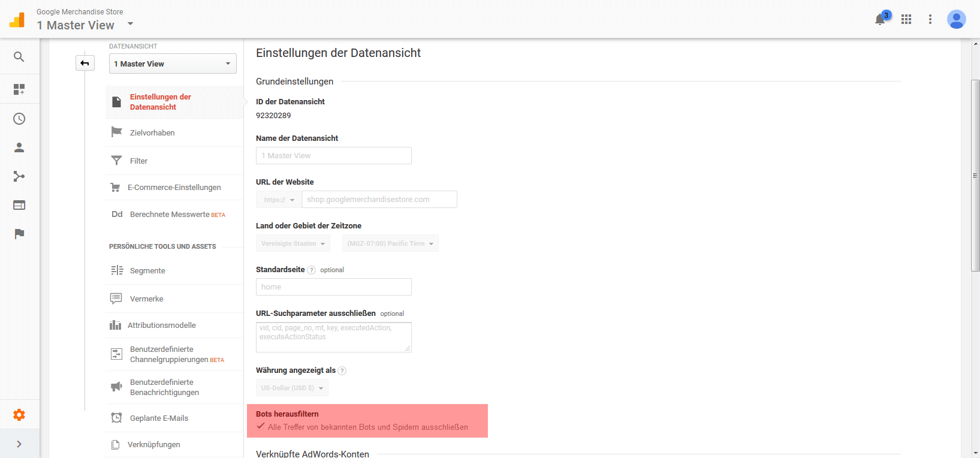Select Segmente menu item
980x458 pixels.
coord(174,270)
